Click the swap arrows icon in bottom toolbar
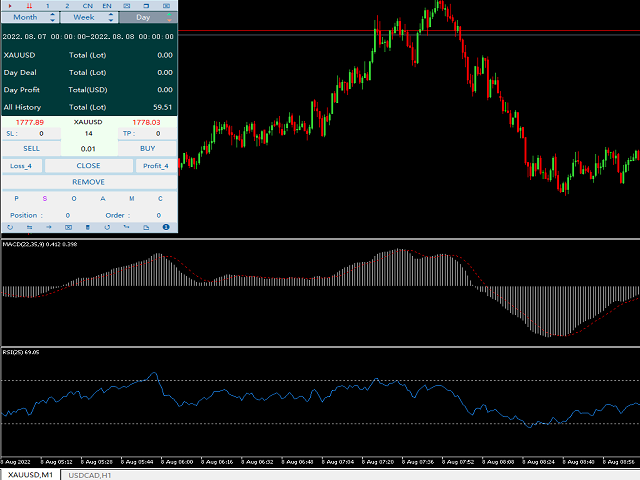Viewport: 640px width, 480px height. pyautogui.click(x=29, y=227)
